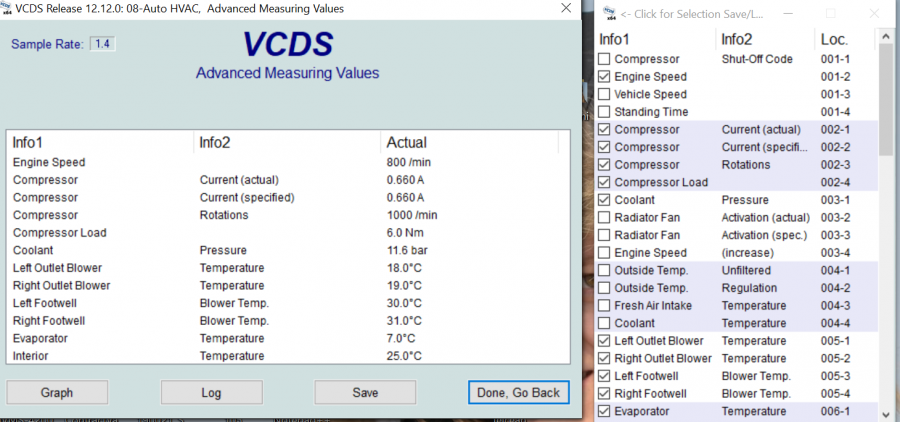Uncheck the Engine Speed 001-2 checkbox

tap(604, 77)
